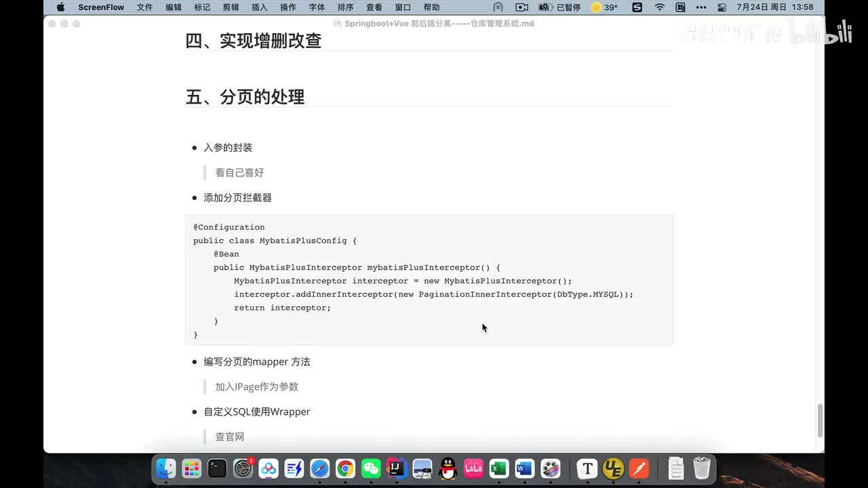The height and width of the screenshot is (488, 868).
Task: Click the quote text 看自己喜好
Action: [239, 172]
